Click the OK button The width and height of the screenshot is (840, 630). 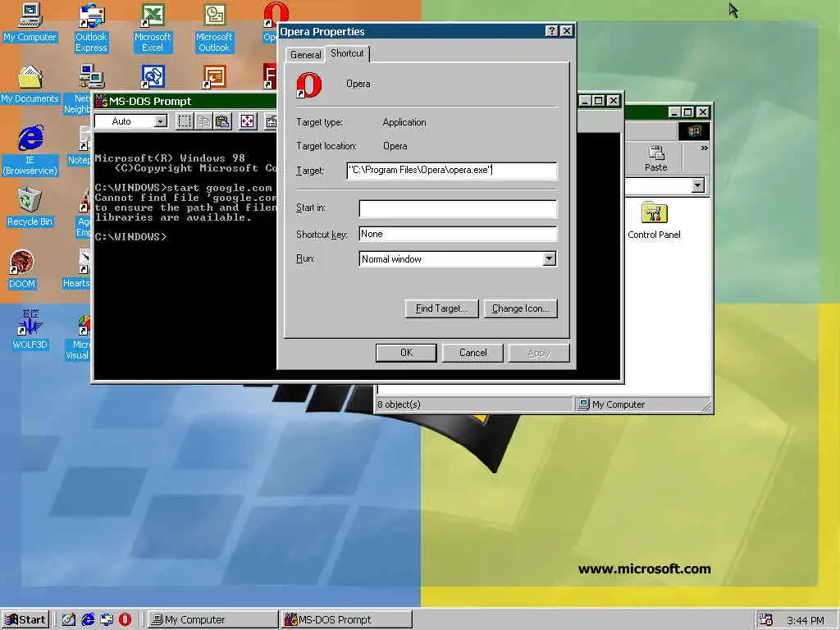[406, 353]
